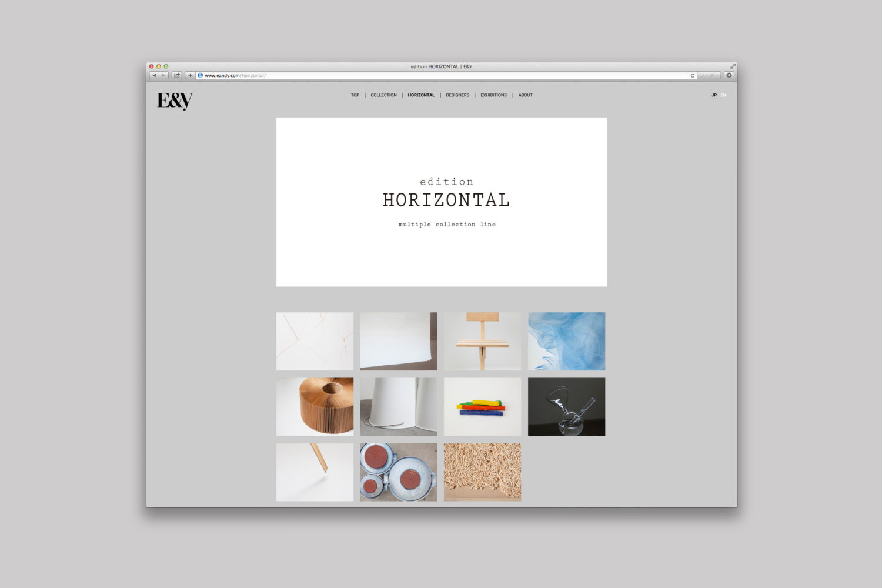Go to the COLLECTION page
Image resolution: width=882 pixels, height=588 pixels.
click(x=383, y=95)
